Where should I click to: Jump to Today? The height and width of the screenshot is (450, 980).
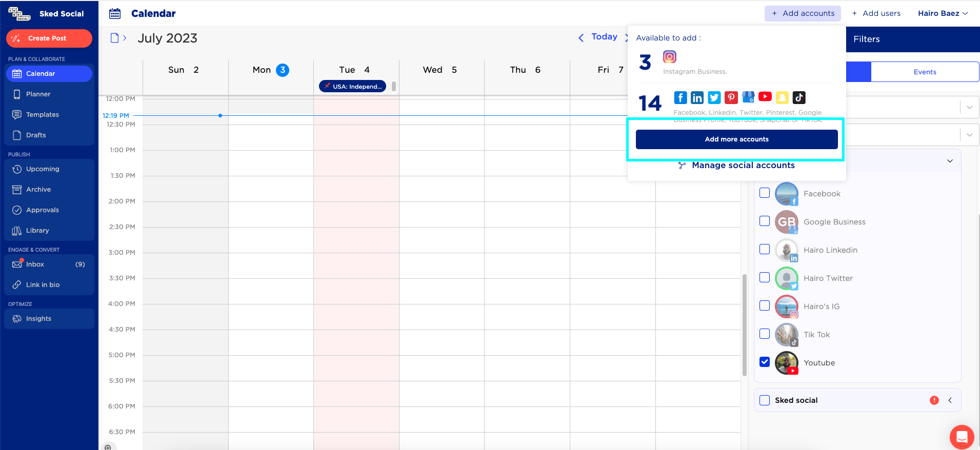click(x=604, y=37)
